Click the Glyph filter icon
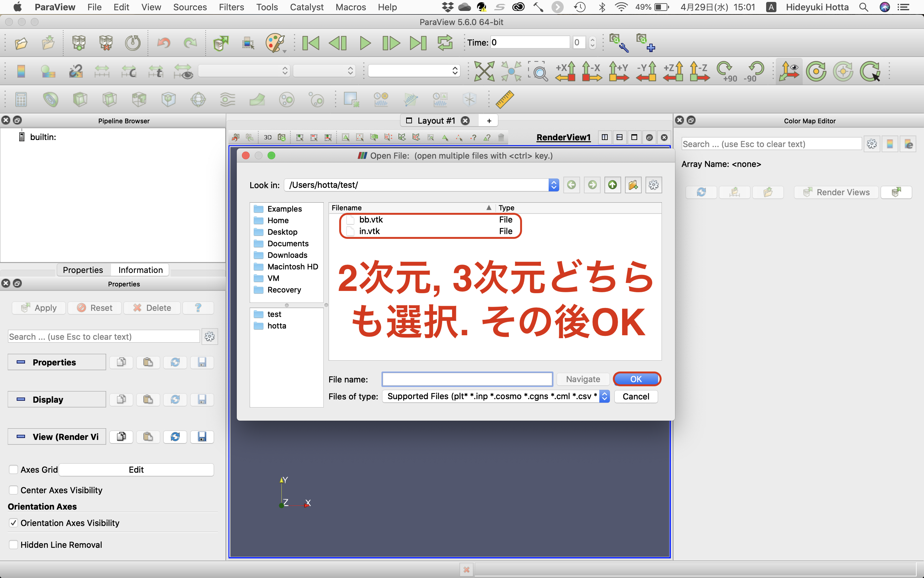Image resolution: width=924 pixels, height=578 pixels. point(198,100)
